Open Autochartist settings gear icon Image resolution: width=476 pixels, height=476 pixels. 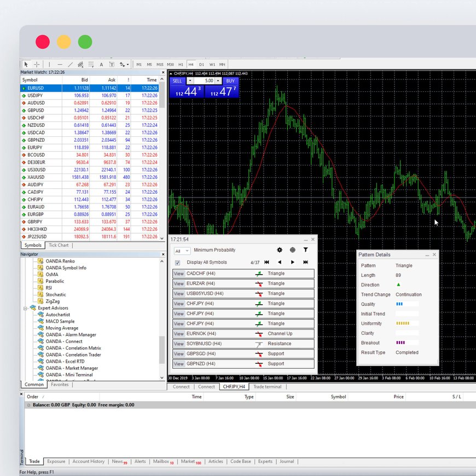tap(280, 250)
